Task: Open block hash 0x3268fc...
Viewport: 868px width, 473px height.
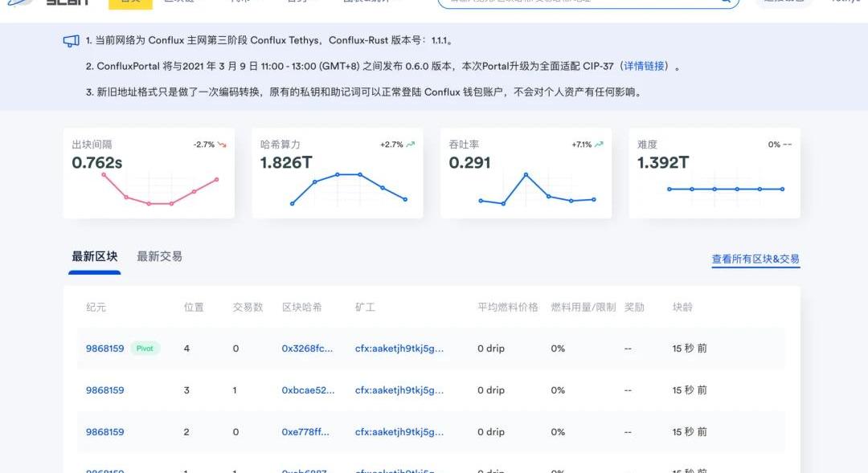Action: tap(307, 349)
